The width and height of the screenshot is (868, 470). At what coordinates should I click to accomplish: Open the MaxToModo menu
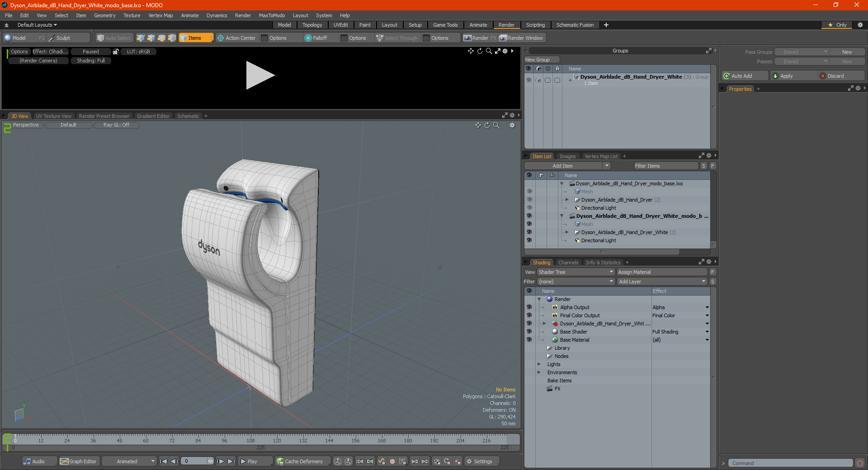click(272, 15)
